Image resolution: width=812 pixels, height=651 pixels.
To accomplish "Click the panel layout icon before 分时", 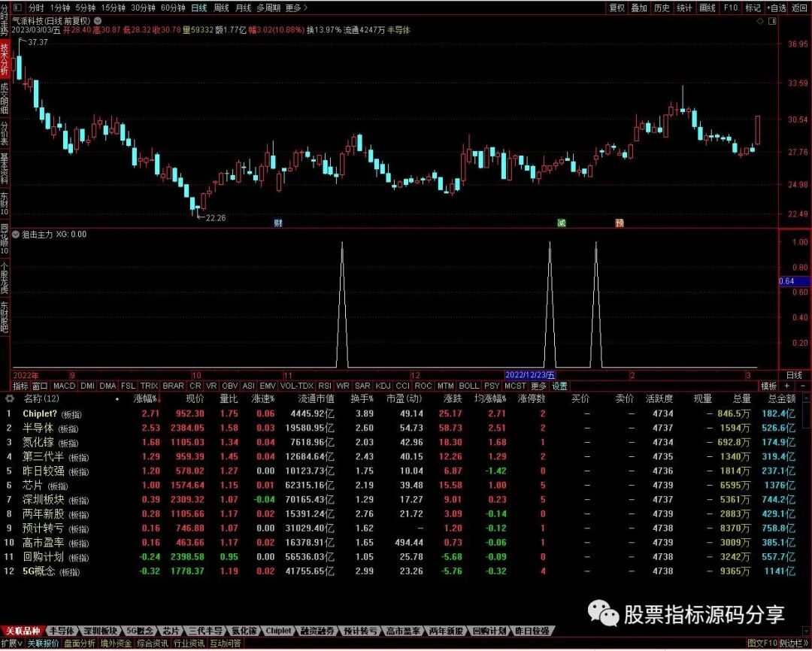I will (17, 8).
